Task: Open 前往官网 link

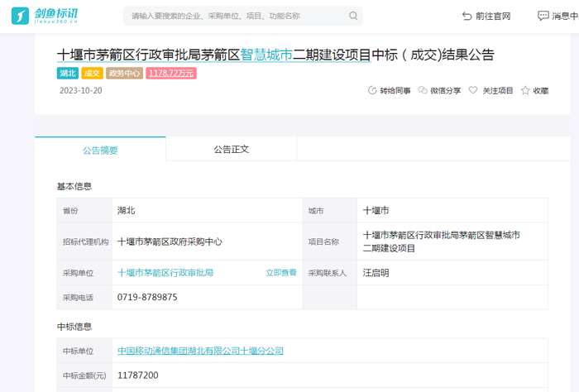Action: coord(493,16)
